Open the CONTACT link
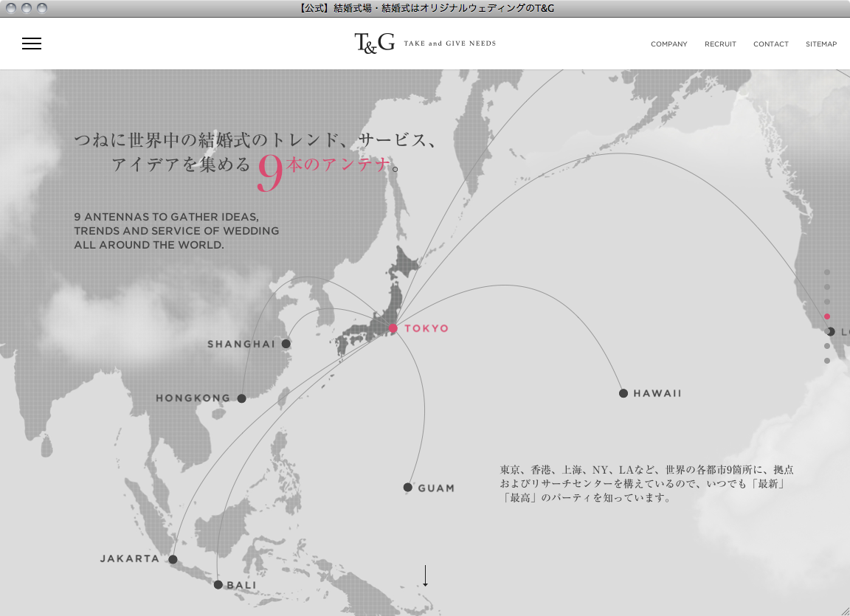The width and height of the screenshot is (850, 616). 771,44
